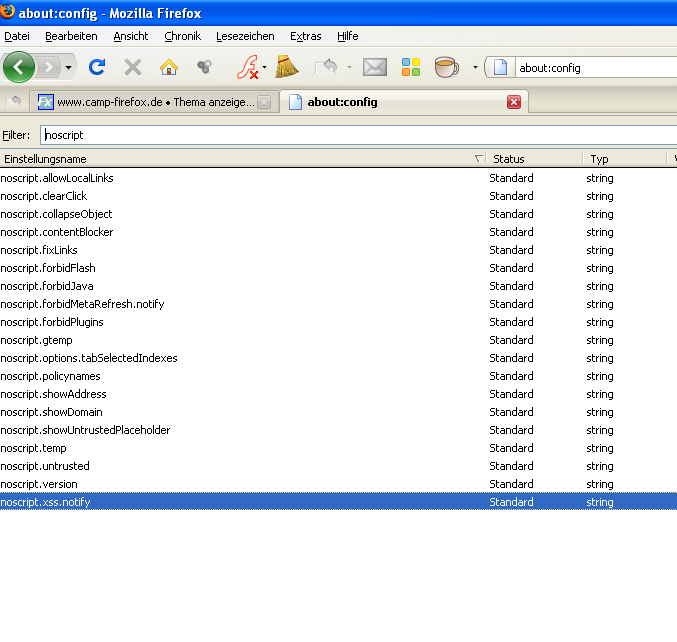Open mail using the envelope icon
Screen dimensions: 677x642
click(374, 67)
